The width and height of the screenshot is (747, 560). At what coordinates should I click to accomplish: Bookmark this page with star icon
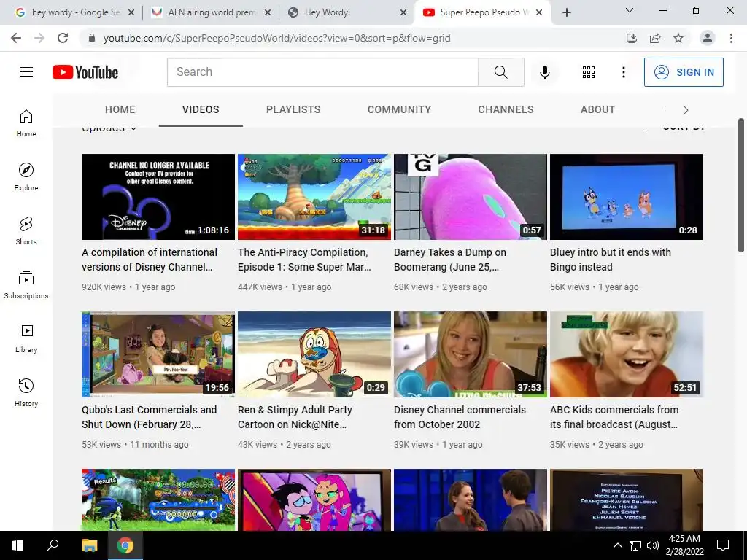678,38
